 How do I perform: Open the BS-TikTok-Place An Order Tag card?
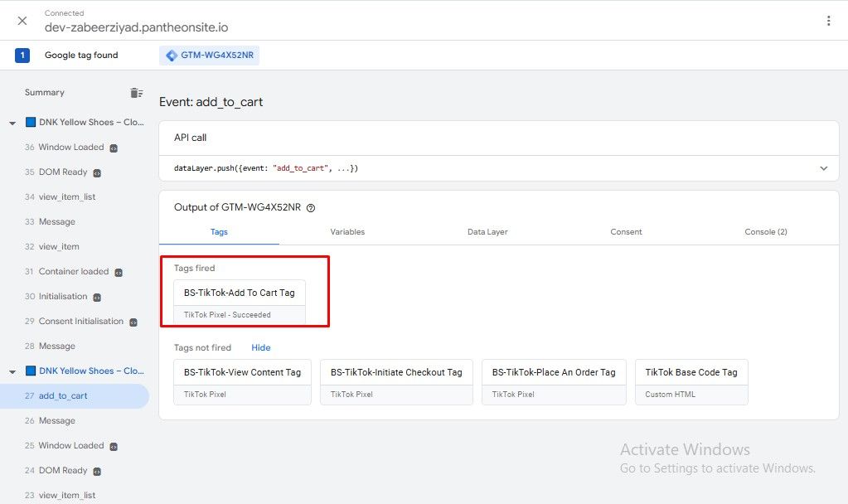click(x=554, y=382)
